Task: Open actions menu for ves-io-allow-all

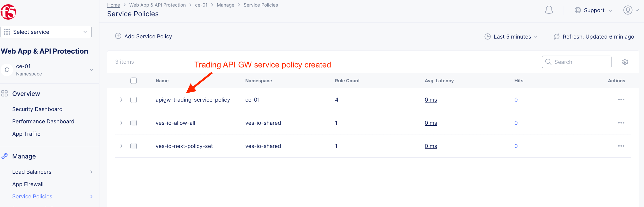Action: 621,123
